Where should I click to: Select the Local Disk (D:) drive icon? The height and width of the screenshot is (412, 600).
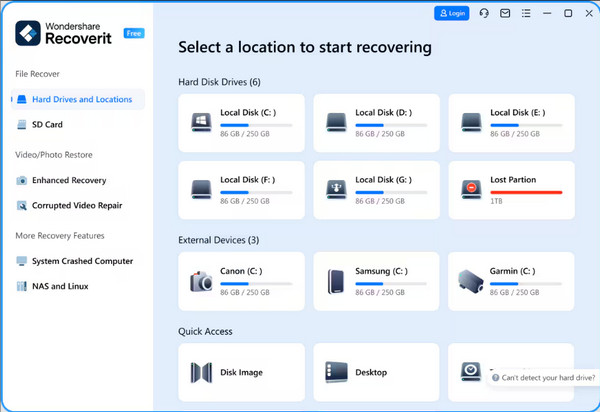pyautogui.click(x=336, y=123)
